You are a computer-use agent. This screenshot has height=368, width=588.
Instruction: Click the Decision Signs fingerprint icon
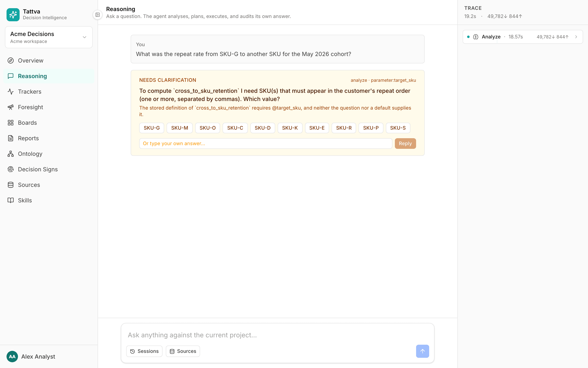pos(11,169)
